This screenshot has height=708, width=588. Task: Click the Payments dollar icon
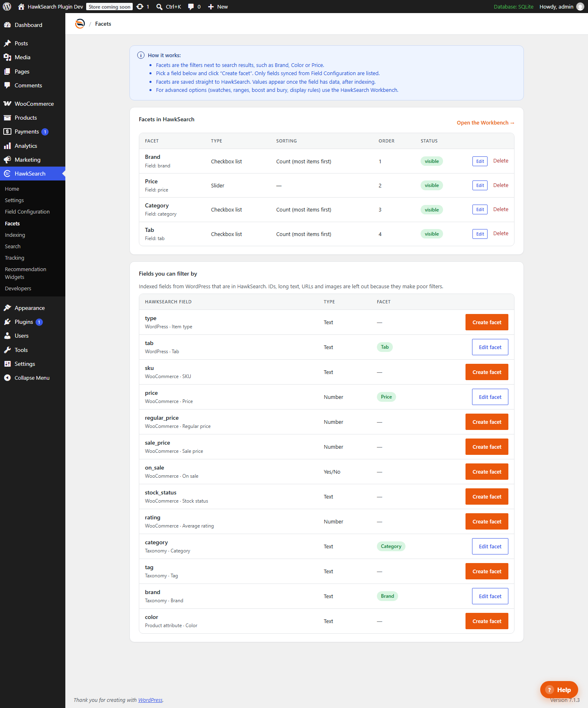tap(7, 131)
